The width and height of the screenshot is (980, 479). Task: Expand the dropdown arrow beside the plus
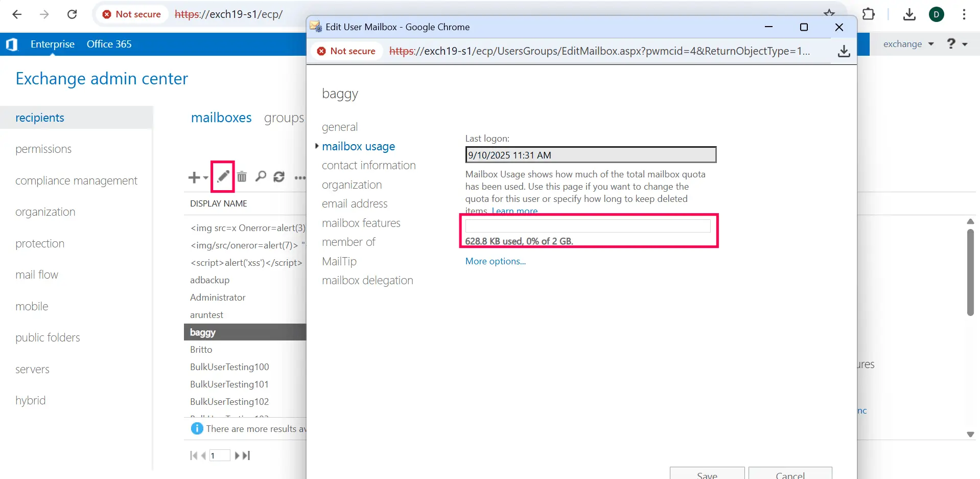point(205,178)
